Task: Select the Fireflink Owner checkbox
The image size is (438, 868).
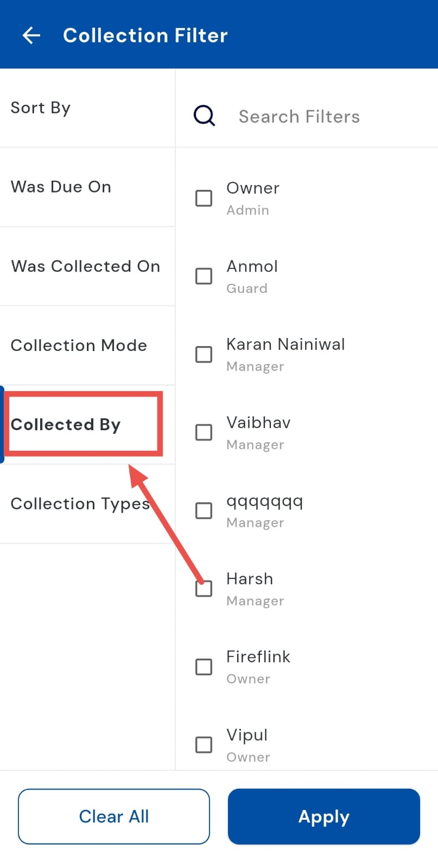Action: click(x=204, y=667)
